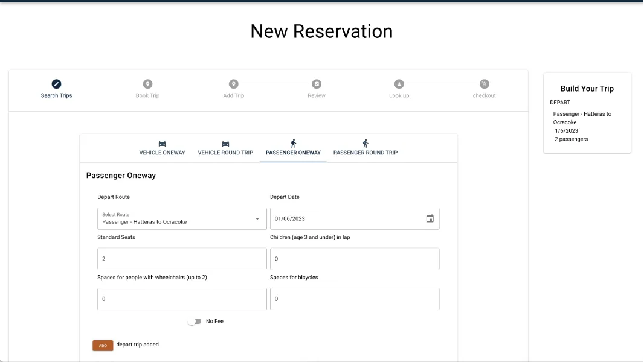Click the Review step icon

316,84
